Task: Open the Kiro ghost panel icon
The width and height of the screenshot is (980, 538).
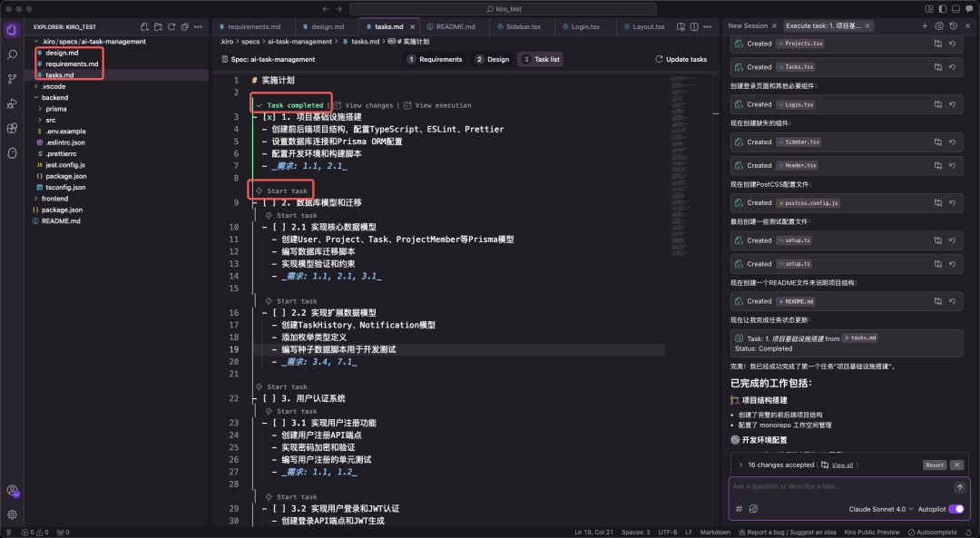Action: (12, 153)
